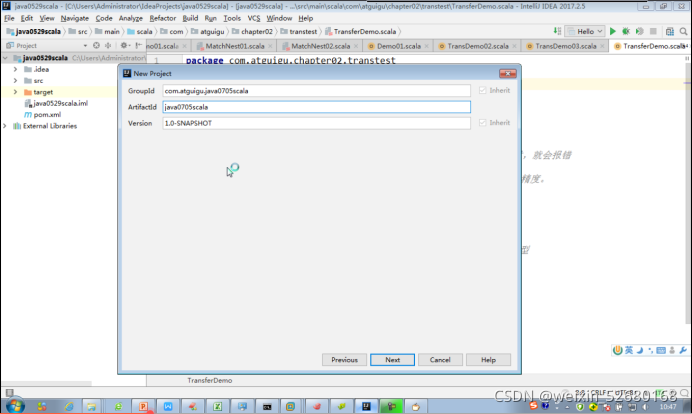Open the File menu
This screenshot has height=414, width=692.
tap(9, 18)
